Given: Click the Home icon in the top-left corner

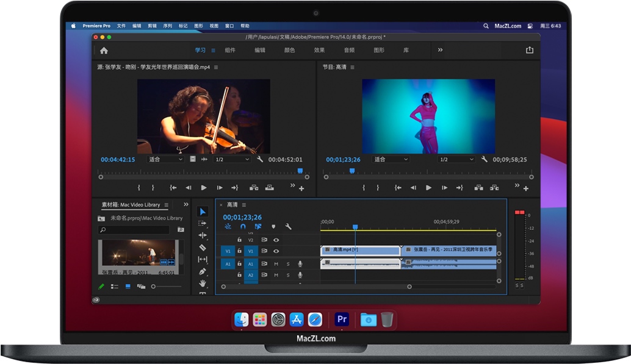Looking at the screenshot, I should [103, 50].
